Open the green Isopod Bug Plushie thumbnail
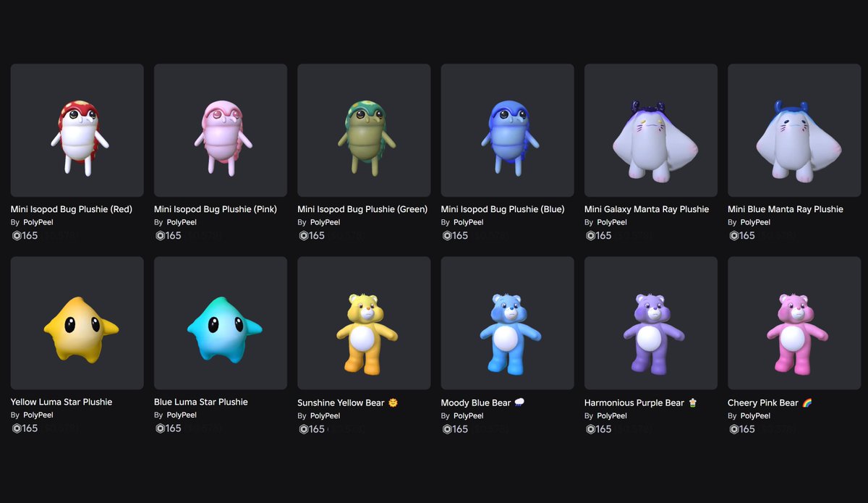Viewport: 868px width, 503px height. click(364, 130)
